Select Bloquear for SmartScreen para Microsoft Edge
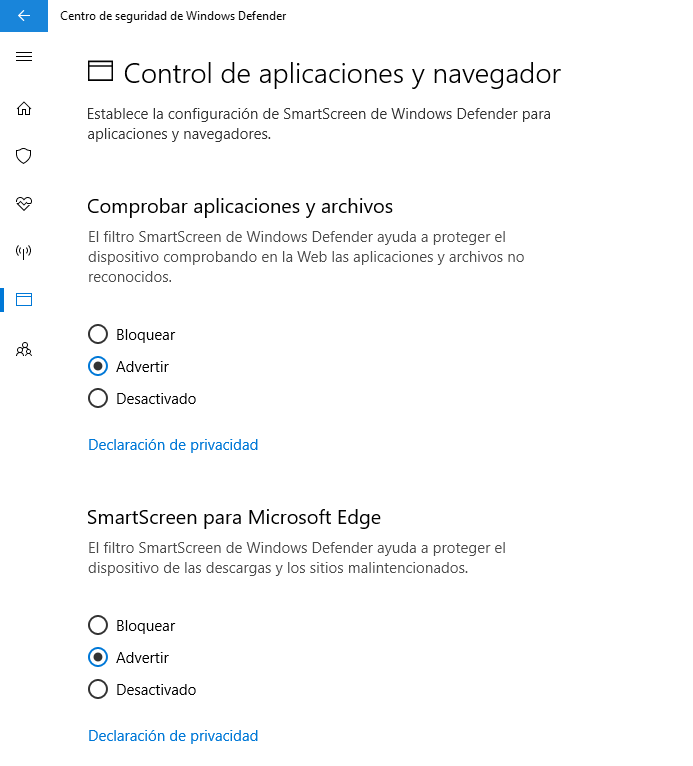 pyautogui.click(x=98, y=625)
